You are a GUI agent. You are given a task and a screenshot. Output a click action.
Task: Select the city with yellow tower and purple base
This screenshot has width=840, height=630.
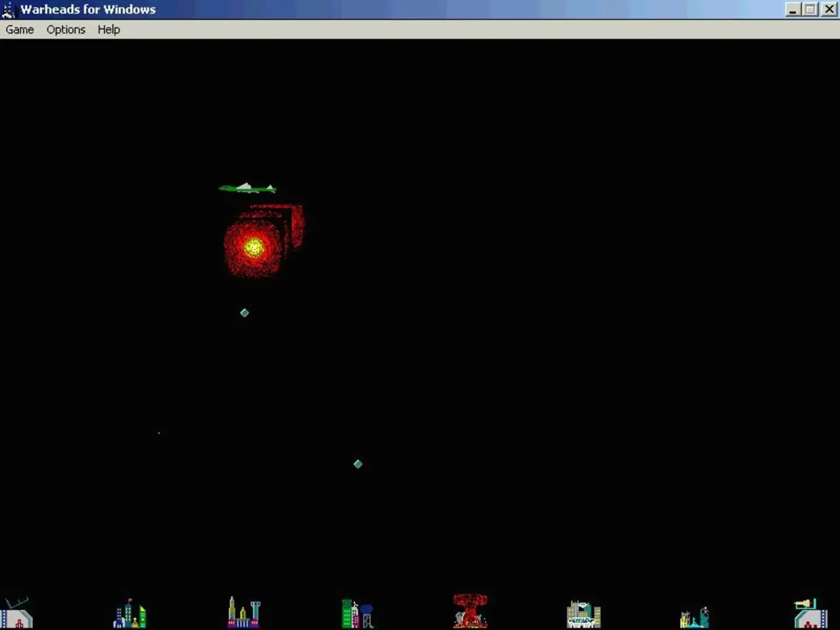[244, 612]
